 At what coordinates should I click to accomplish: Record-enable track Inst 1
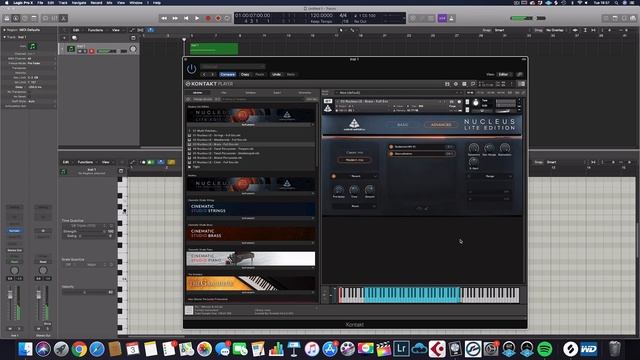(x=91, y=51)
